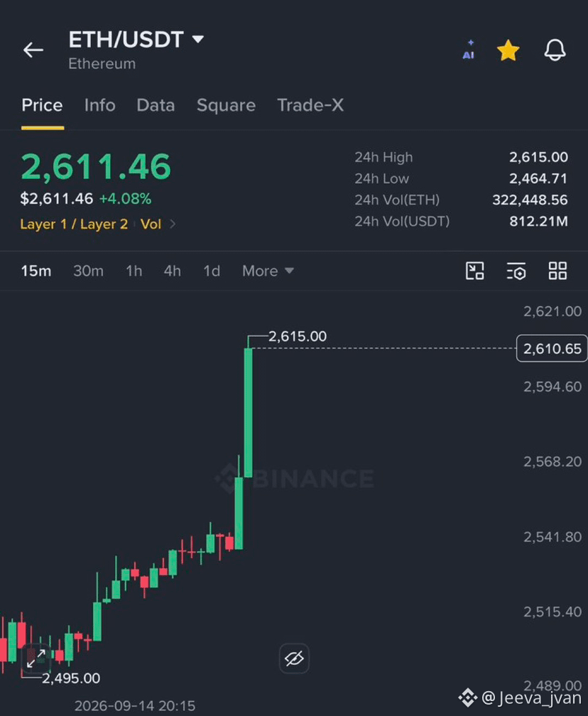Select the 4h timeframe

pyautogui.click(x=173, y=271)
